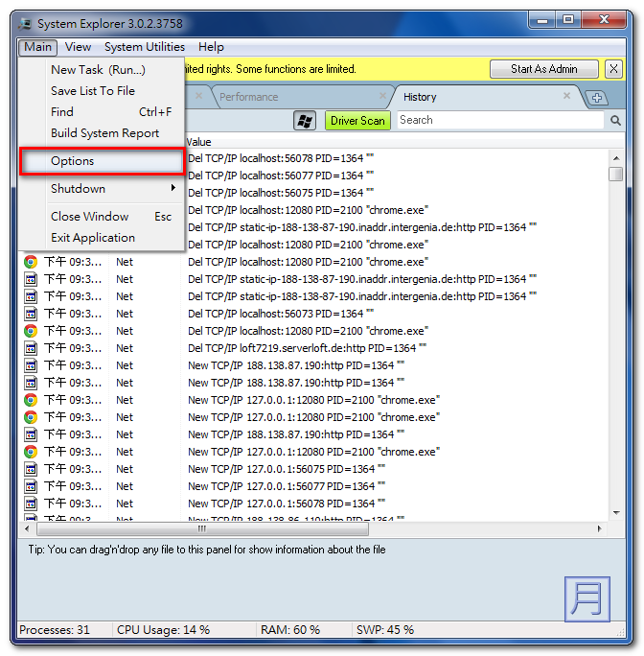The height and width of the screenshot is (656, 644).
Task: Close the Performance tab
Action: [x=382, y=96]
